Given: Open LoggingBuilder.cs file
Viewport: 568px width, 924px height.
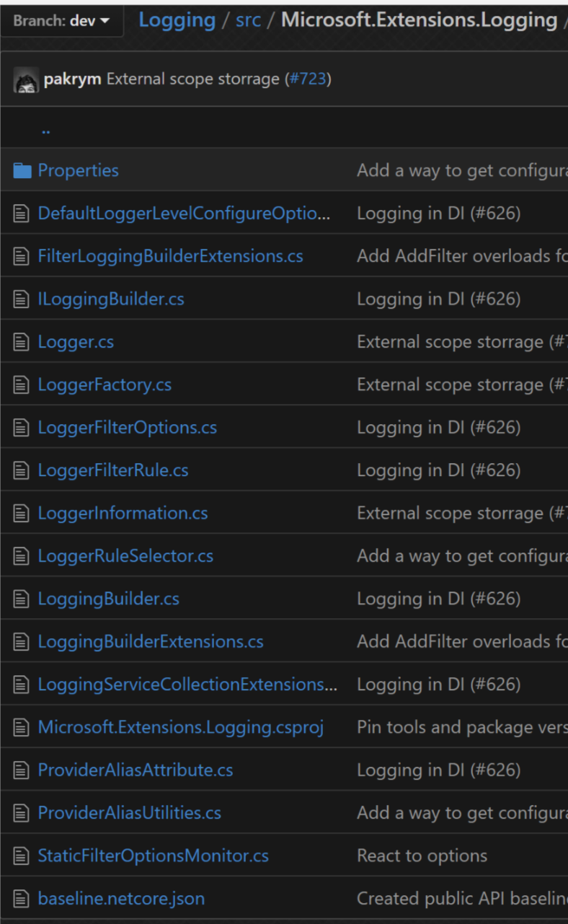Looking at the screenshot, I should (x=109, y=599).
